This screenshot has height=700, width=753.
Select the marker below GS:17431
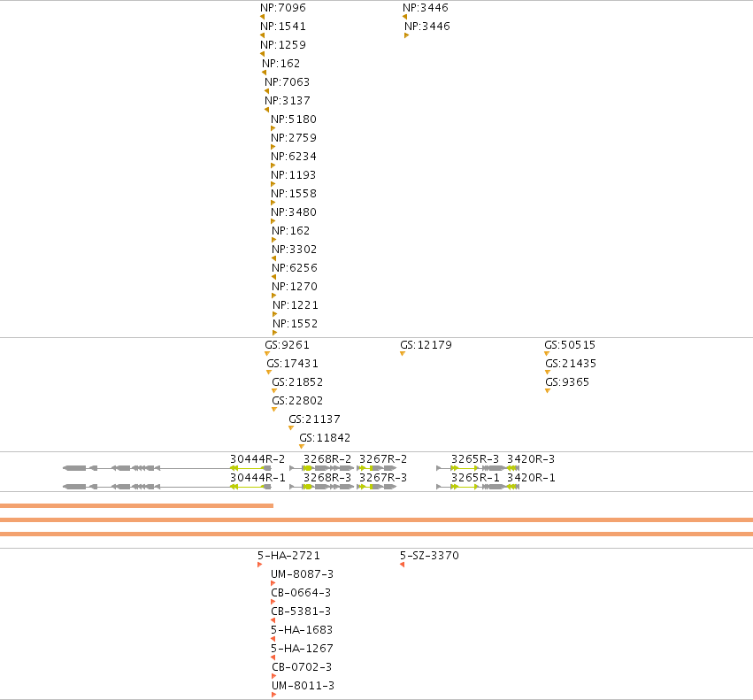click(269, 373)
